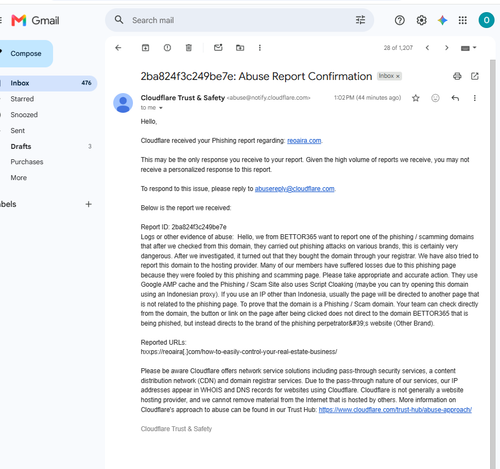Viewport: 500px width, 469px height.
Task: Open the reoaira.com link
Action: (x=304, y=141)
